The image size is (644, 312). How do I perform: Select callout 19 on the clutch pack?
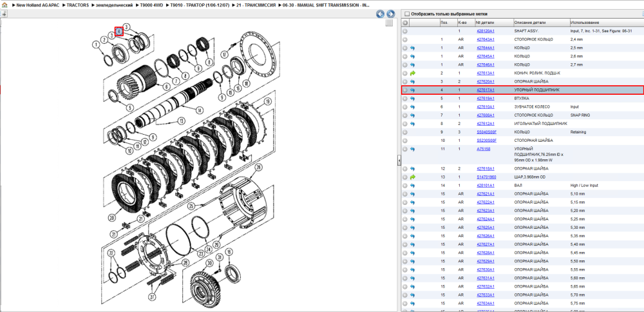267,101
